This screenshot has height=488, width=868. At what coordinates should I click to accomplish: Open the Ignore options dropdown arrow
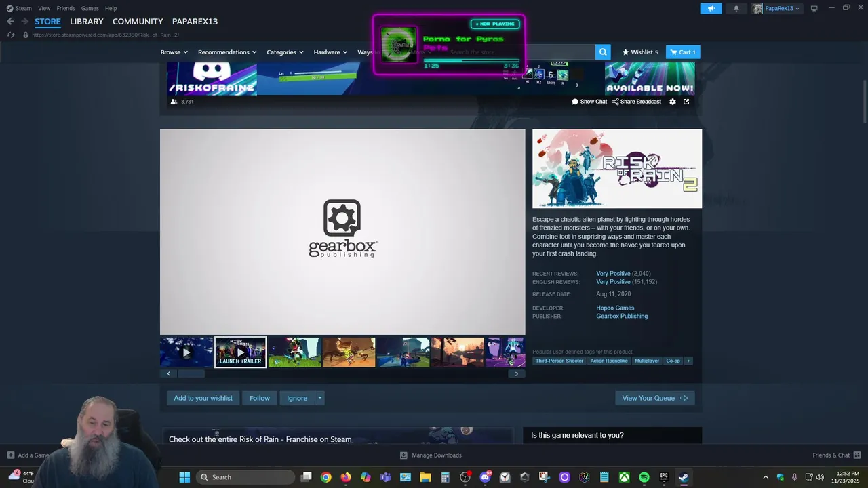[319, 398]
